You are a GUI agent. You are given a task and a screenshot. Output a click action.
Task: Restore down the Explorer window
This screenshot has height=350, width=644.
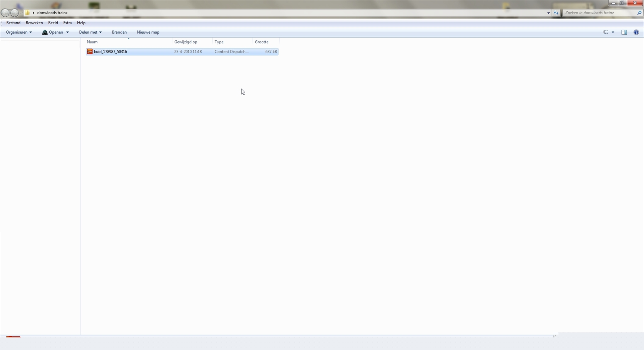(x=622, y=3)
